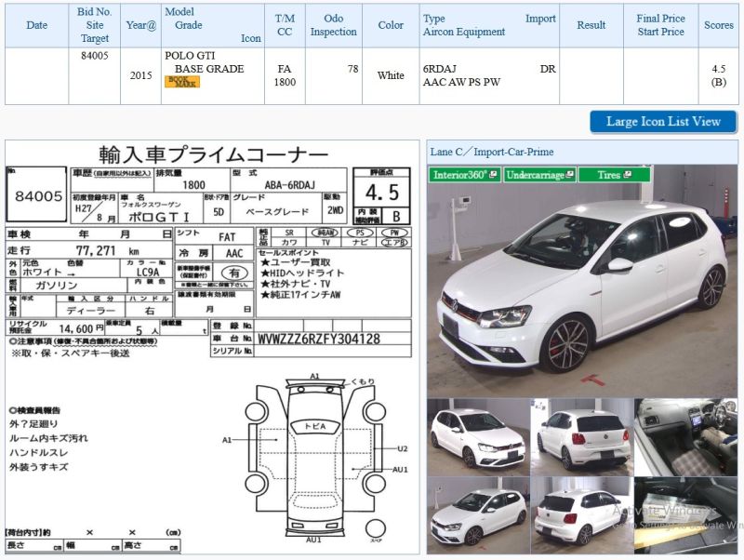Click the Year@ column header
Screen dimensions: 744x560
coord(141,25)
